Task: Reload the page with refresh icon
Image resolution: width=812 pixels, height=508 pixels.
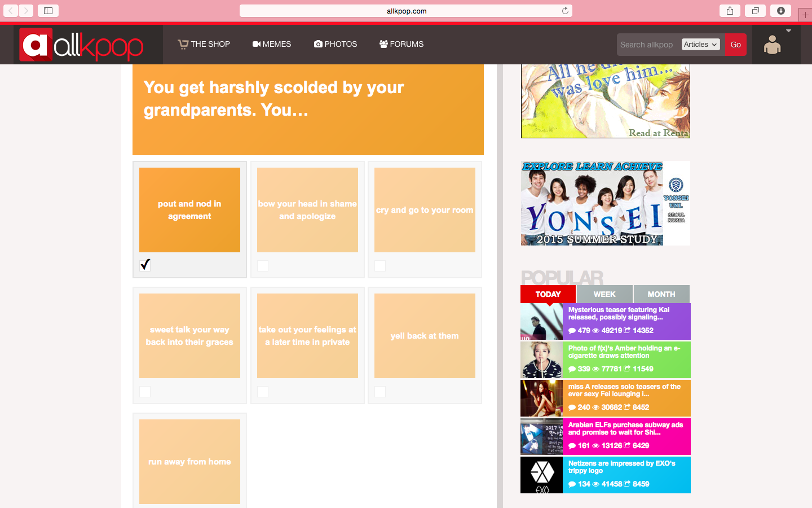Action: pos(565,11)
